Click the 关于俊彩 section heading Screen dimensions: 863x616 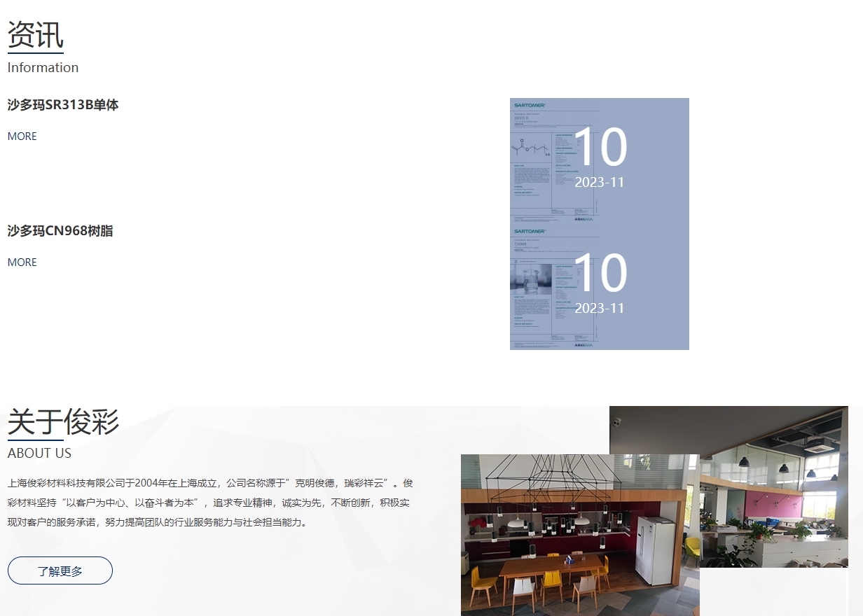point(63,422)
